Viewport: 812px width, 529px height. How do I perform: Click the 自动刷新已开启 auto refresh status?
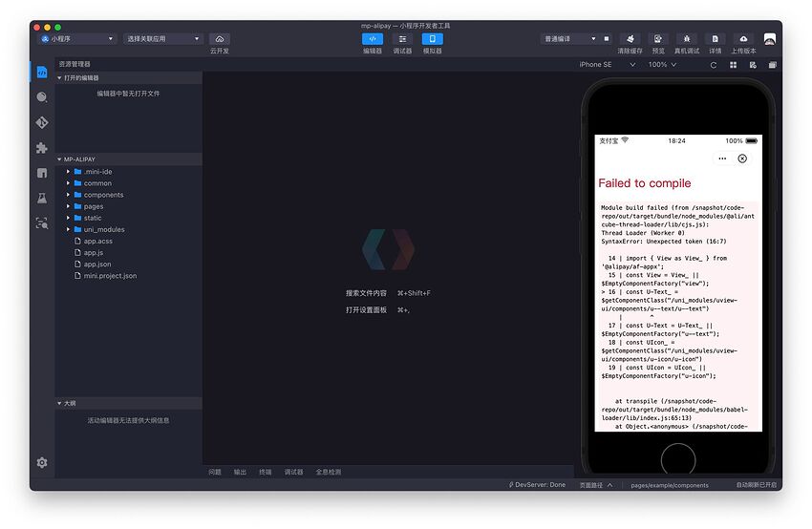point(757,485)
